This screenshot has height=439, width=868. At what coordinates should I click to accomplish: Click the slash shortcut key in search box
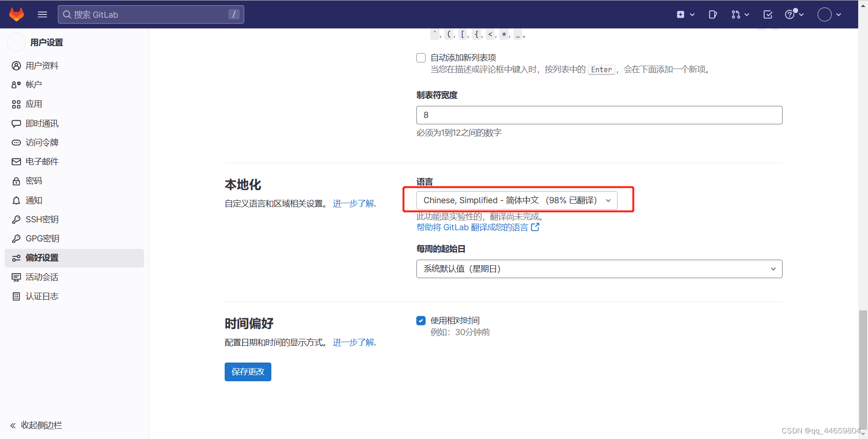click(234, 14)
